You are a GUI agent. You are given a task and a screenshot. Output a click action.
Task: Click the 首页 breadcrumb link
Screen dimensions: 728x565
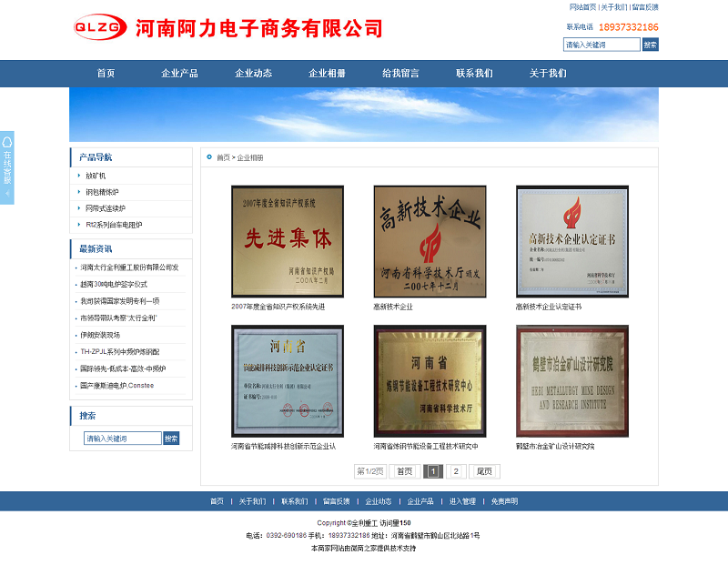[x=223, y=157]
